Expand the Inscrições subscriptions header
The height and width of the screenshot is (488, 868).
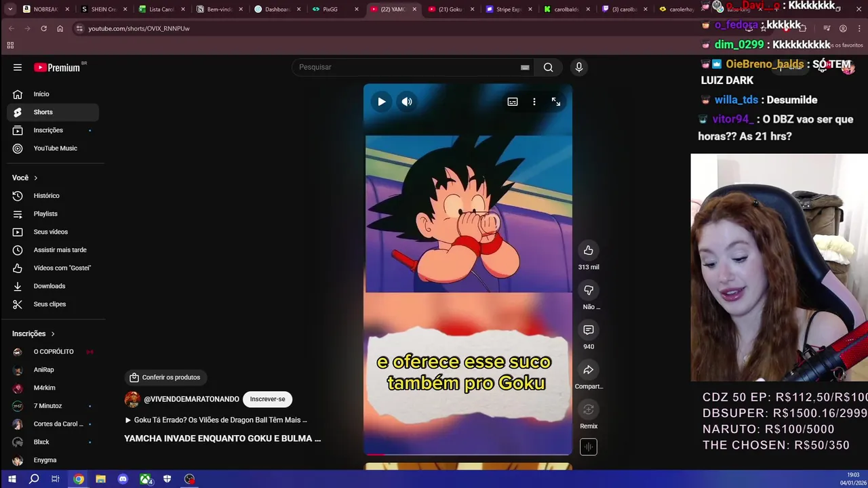click(33, 333)
